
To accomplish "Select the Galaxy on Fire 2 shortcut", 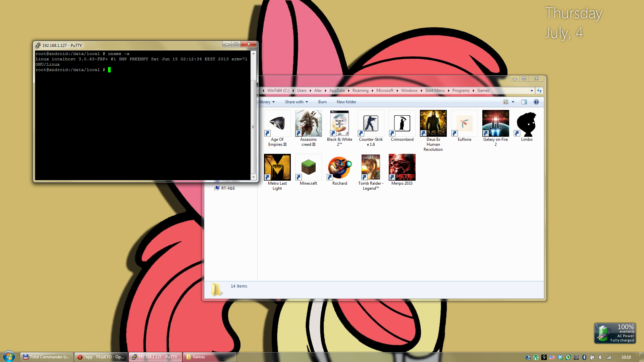I will tap(495, 128).
